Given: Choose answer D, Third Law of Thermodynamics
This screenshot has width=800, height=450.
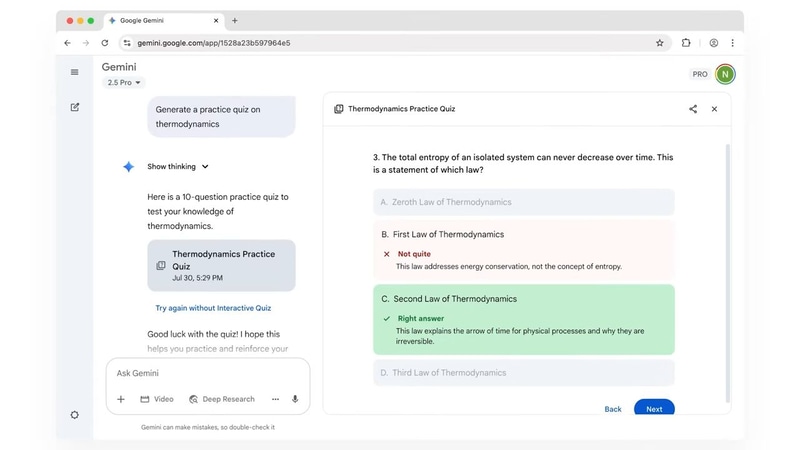Looking at the screenshot, I should pos(523,373).
